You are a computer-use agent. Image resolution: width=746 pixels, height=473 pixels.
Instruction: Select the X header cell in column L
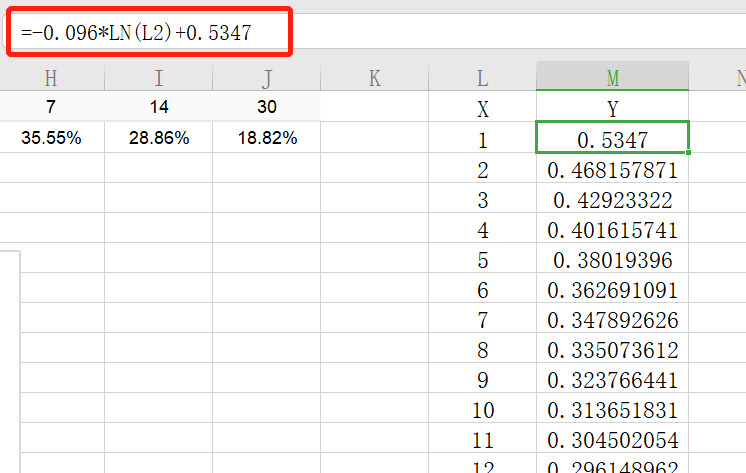482,108
